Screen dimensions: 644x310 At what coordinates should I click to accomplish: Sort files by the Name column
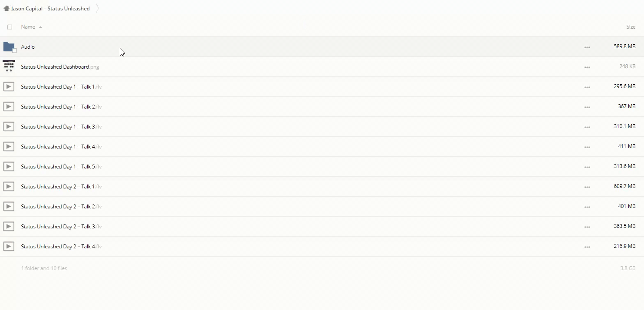tap(28, 27)
